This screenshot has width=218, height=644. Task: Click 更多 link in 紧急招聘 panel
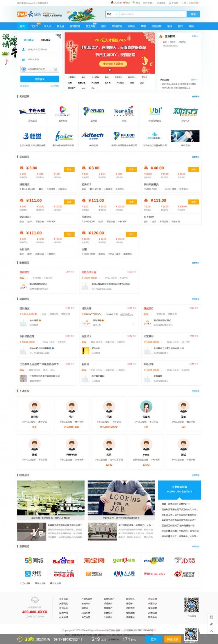coord(195,36)
